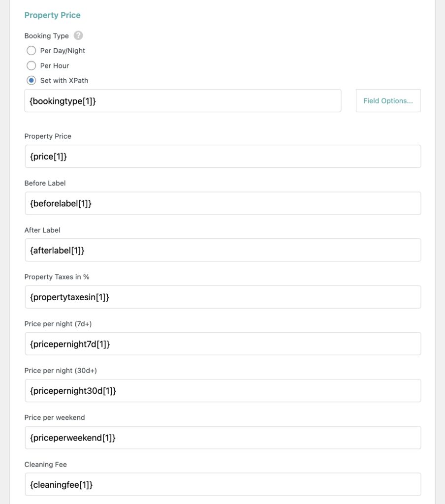Click the cleaningfee placeholder text
Viewport: 445px width, 504px height.
60,484
